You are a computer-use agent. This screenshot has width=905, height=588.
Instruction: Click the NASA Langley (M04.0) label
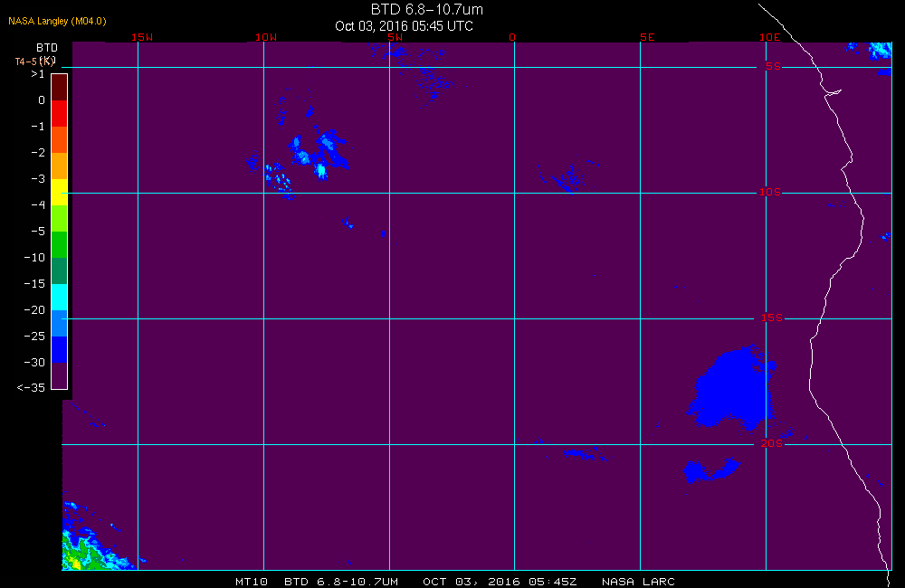pos(57,21)
